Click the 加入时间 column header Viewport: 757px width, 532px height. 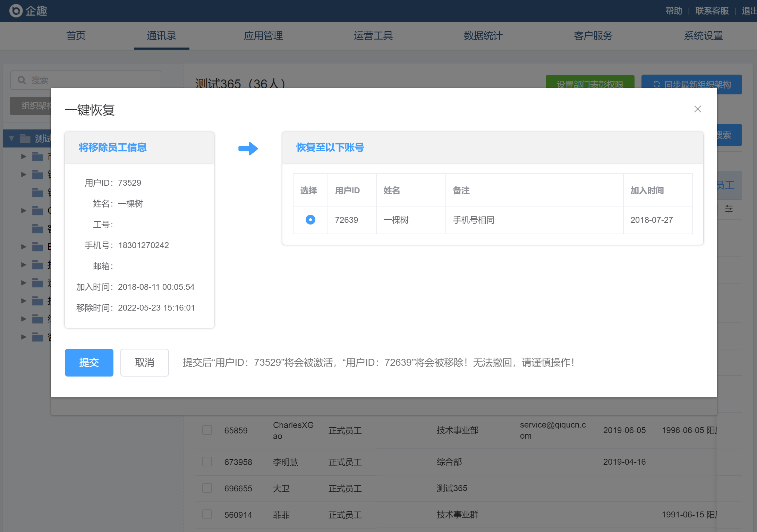658,190
